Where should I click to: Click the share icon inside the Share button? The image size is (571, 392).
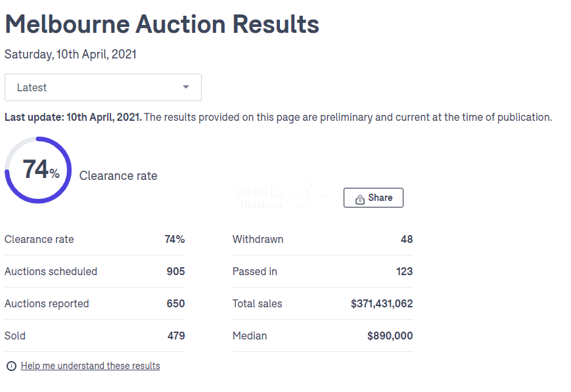[x=359, y=199]
